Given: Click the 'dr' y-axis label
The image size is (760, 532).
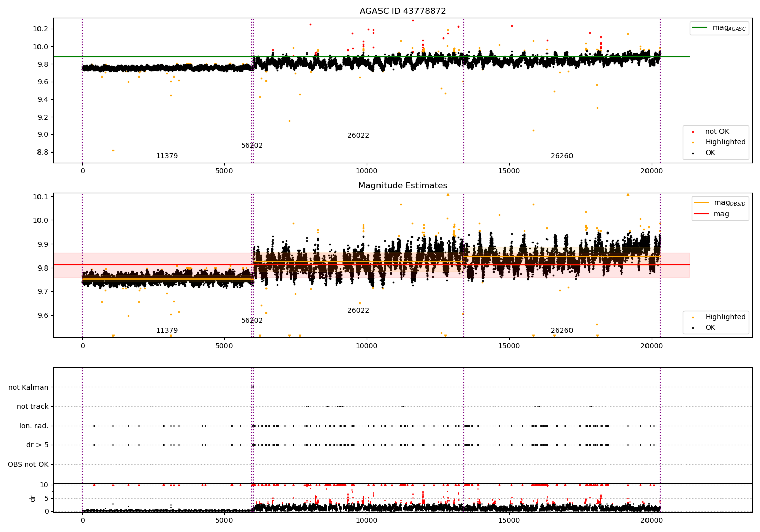Looking at the screenshot, I should point(33,498).
